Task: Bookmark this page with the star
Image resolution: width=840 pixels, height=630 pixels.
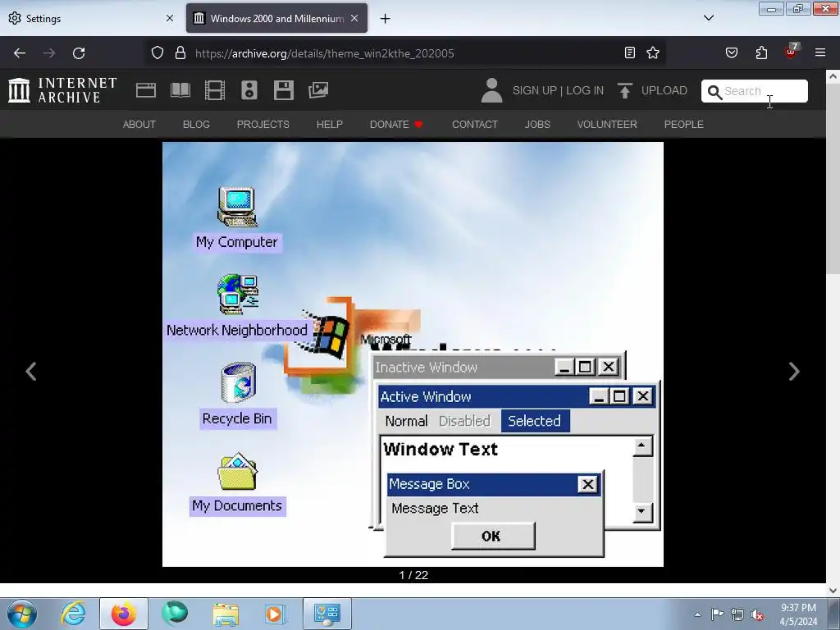Action: pos(652,52)
